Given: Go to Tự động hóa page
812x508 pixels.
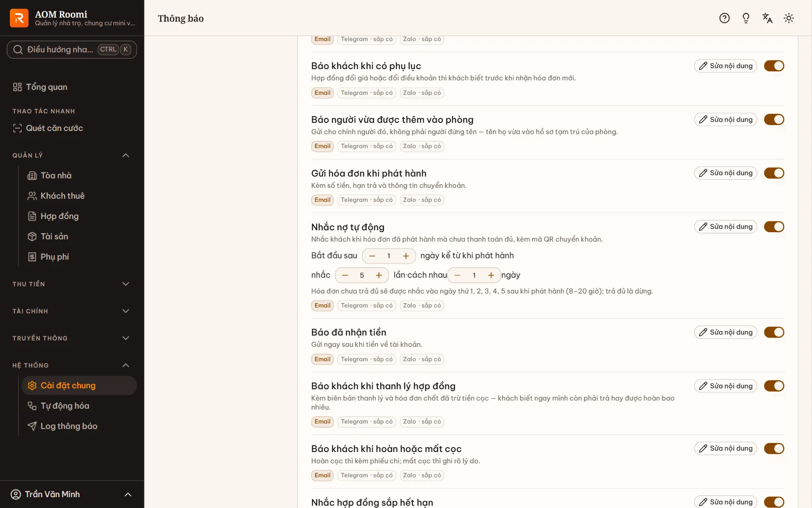Looking at the screenshot, I should [x=79, y=406].
